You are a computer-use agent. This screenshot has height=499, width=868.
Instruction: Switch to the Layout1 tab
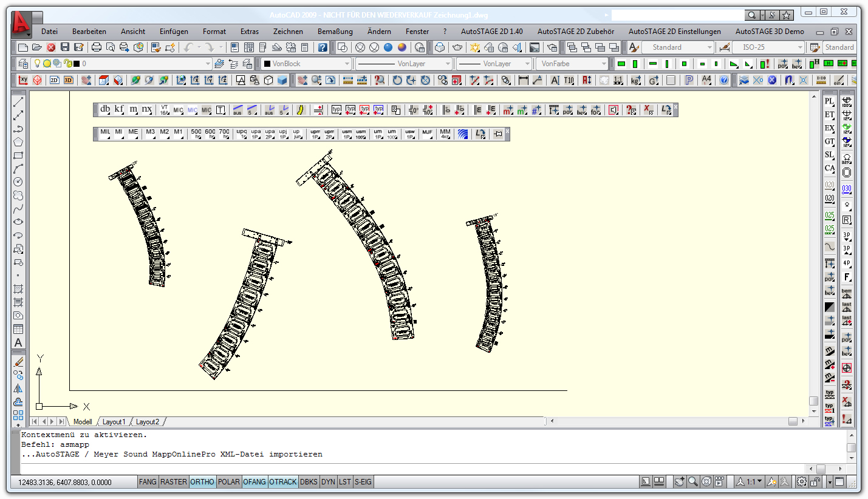coord(114,422)
